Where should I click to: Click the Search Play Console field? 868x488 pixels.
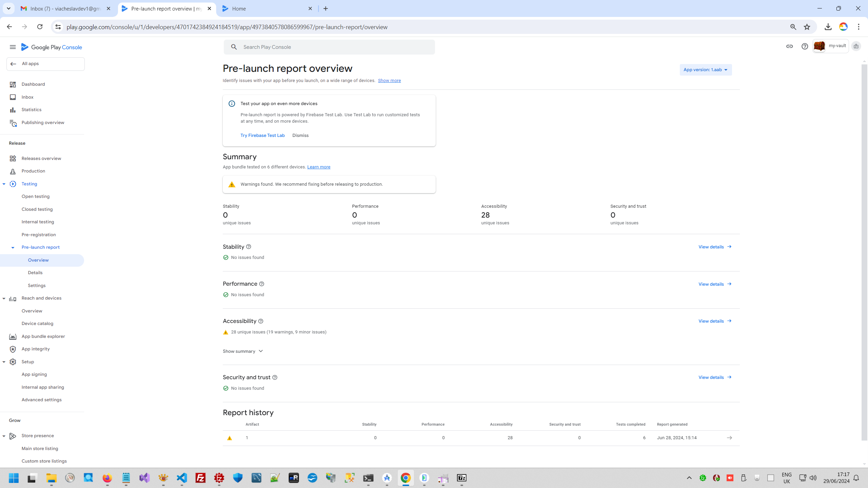(x=329, y=47)
